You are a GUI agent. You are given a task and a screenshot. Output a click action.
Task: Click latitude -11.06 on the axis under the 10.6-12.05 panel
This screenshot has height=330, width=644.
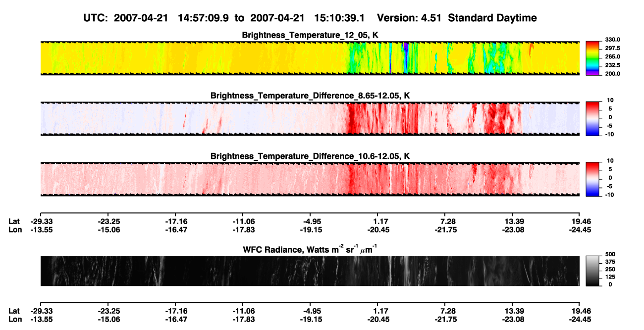tap(243, 221)
